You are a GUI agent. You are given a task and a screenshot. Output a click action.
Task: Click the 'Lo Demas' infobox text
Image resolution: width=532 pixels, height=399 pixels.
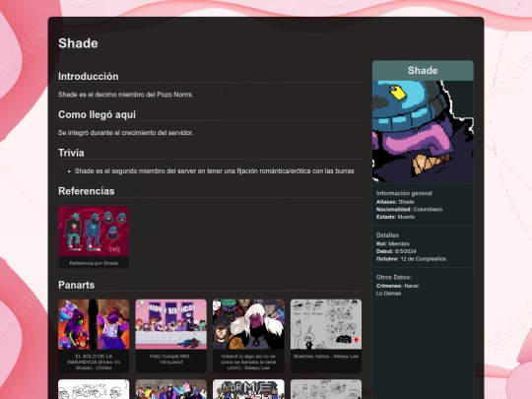pyautogui.click(x=388, y=294)
